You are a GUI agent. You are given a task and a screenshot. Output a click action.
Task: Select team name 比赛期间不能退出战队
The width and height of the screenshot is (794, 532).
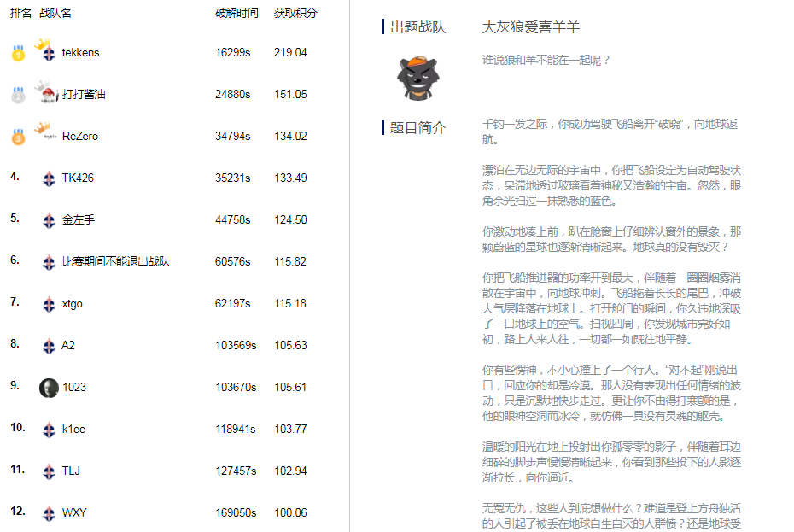[116, 261]
